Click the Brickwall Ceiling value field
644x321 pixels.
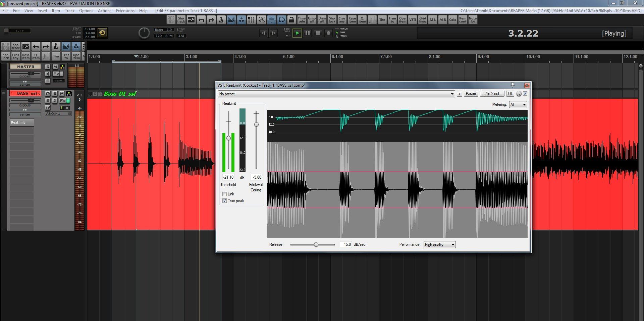coord(257,177)
